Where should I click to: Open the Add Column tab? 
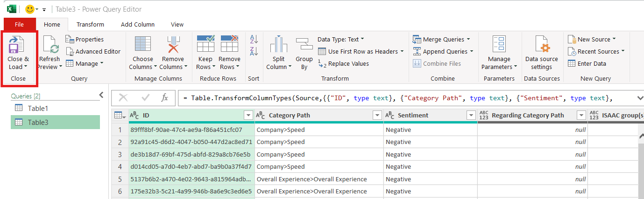(137, 24)
